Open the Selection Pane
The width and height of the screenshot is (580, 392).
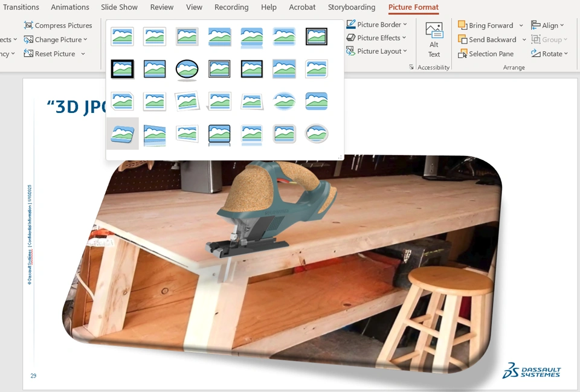486,54
